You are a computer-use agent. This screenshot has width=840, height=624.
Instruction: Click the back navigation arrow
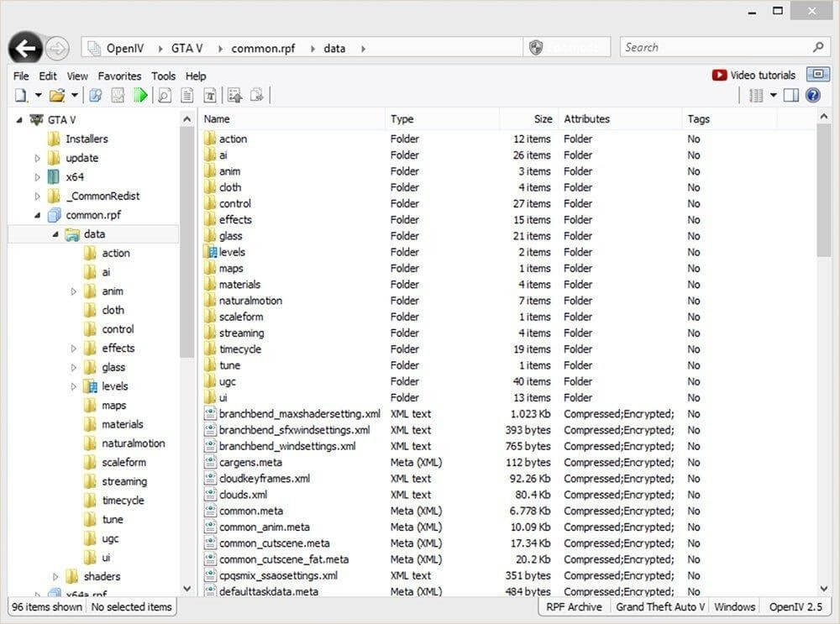(x=26, y=49)
